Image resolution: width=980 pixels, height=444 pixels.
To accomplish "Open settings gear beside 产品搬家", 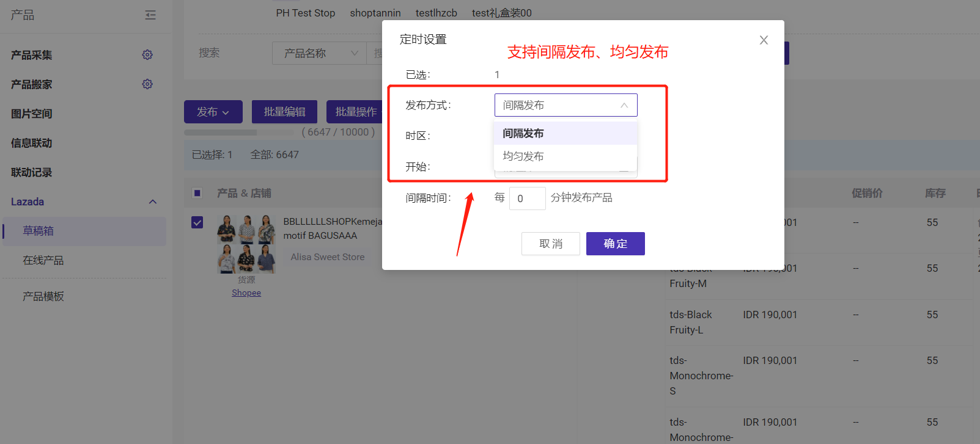I will [x=147, y=84].
